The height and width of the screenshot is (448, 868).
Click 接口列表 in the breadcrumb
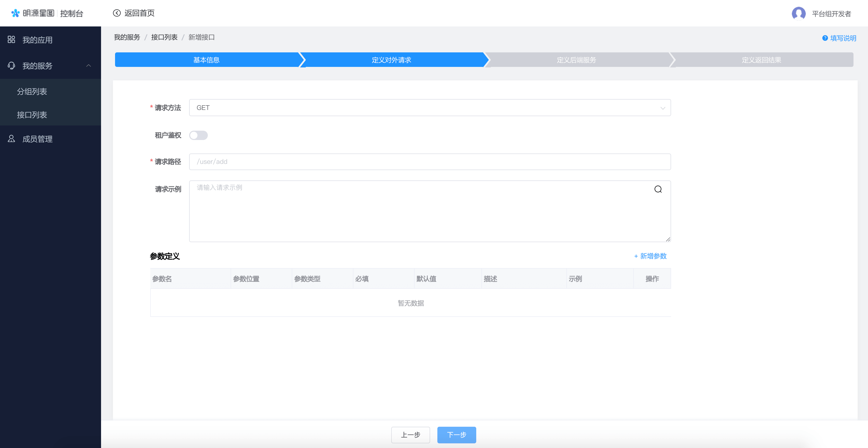(164, 37)
